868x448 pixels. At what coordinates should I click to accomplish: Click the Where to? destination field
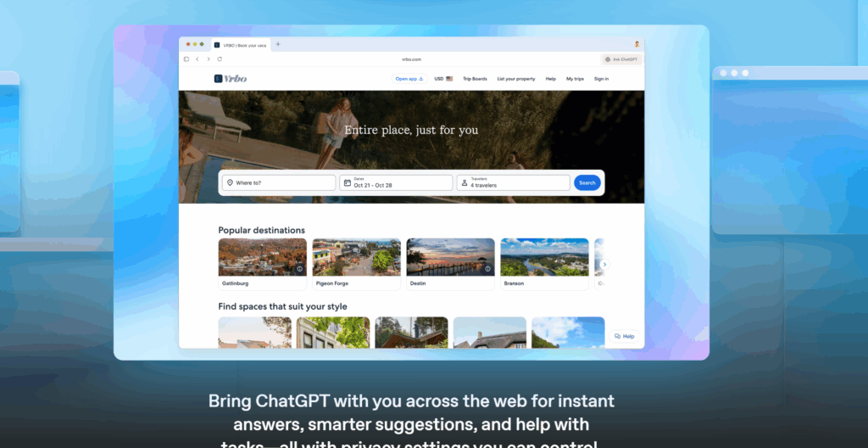click(279, 183)
